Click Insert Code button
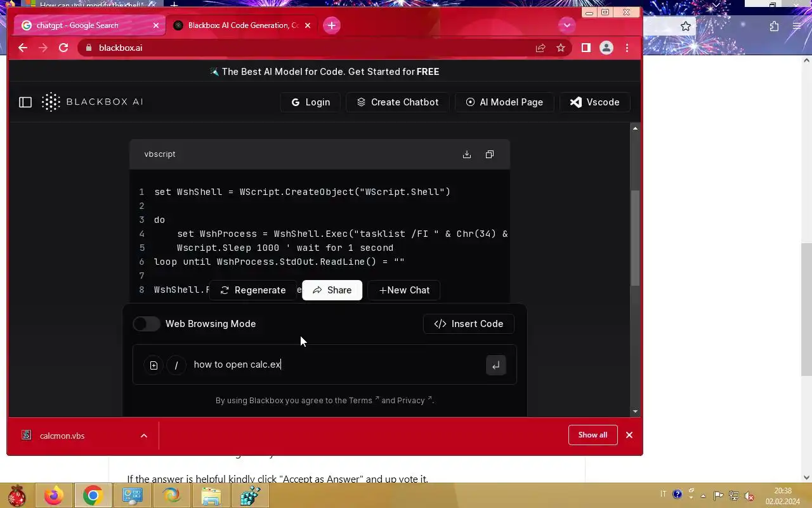Image resolution: width=812 pixels, height=508 pixels. [x=469, y=324]
